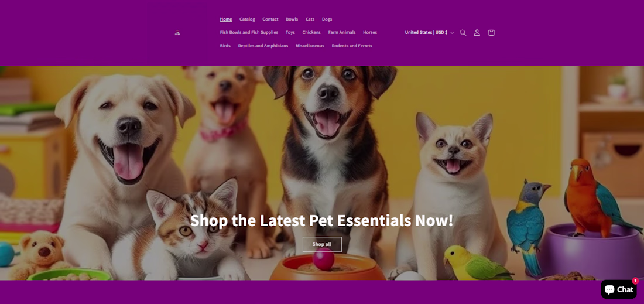Open the search magnifier icon

pos(463,33)
